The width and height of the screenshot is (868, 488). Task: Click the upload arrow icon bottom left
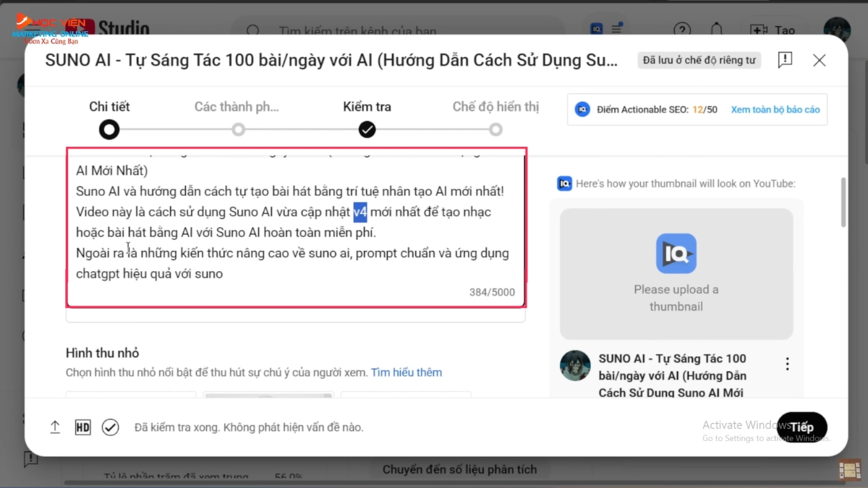coord(55,427)
